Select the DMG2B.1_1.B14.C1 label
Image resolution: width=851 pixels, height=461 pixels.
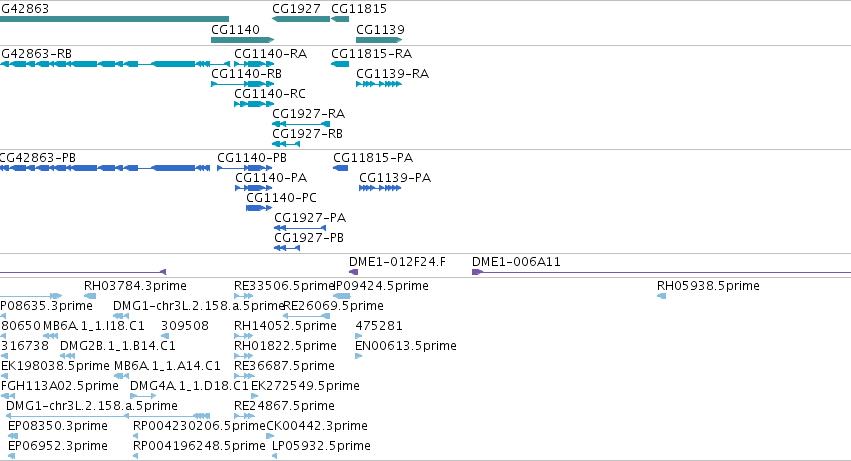point(118,346)
